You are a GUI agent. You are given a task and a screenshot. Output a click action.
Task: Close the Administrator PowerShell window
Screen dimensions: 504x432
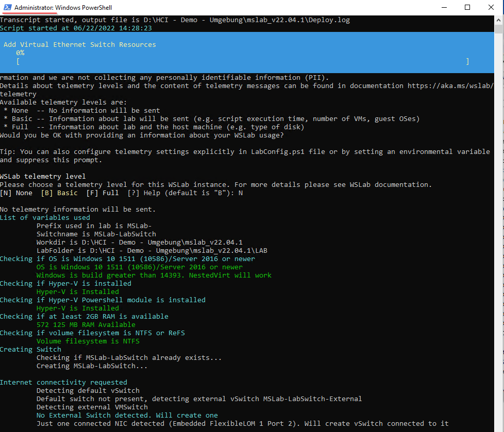491,7
